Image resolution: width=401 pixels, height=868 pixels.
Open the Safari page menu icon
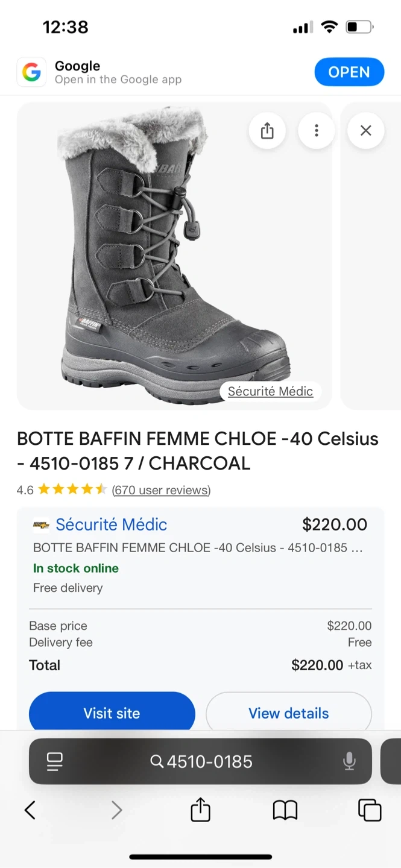coord(54,761)
